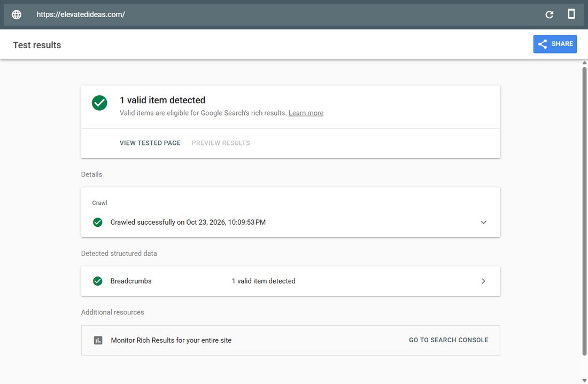This screenshot has height=384, width=588.
Task: Click the "Detected structured data" label
Action: [119, 254]
